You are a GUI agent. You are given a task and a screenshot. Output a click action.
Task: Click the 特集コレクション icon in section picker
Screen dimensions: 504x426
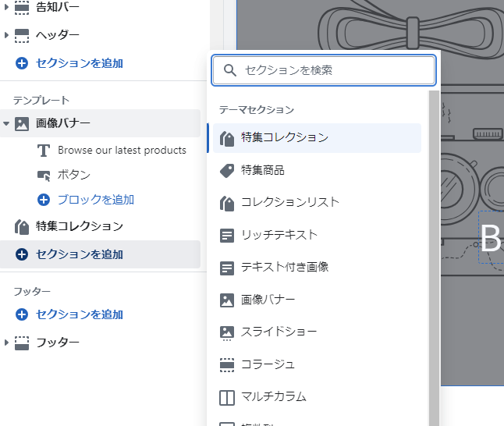pyautogui.click(x=227, y=139)
